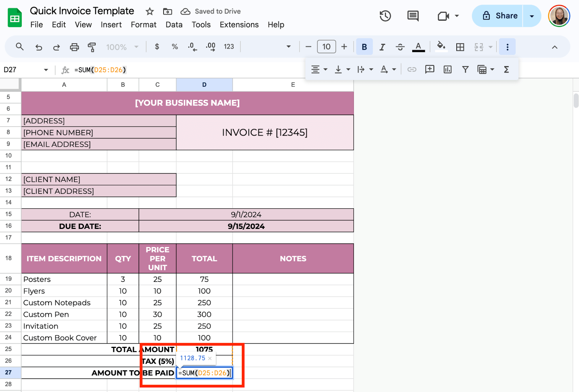Click the create filter funnel icon
The height and width of the screenshot is (392, 579).
(465, 69)
